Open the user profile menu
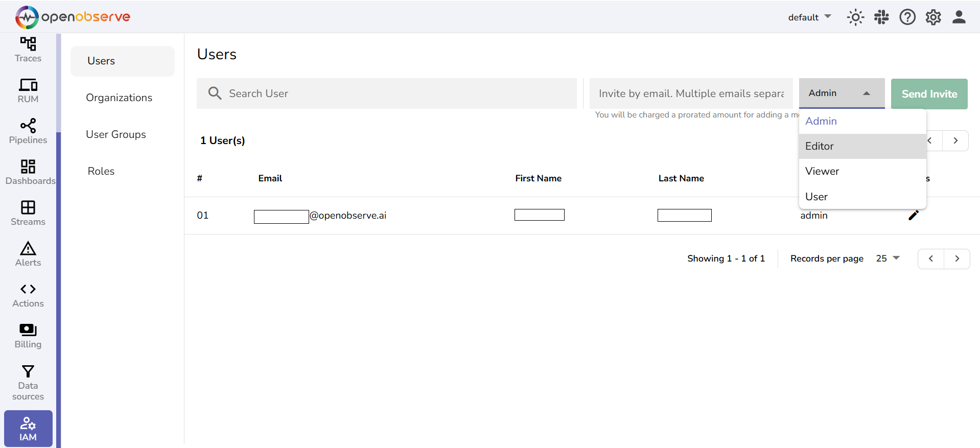Image resolution: width=980 pixels, height=448 pixels. pos(959,17)
